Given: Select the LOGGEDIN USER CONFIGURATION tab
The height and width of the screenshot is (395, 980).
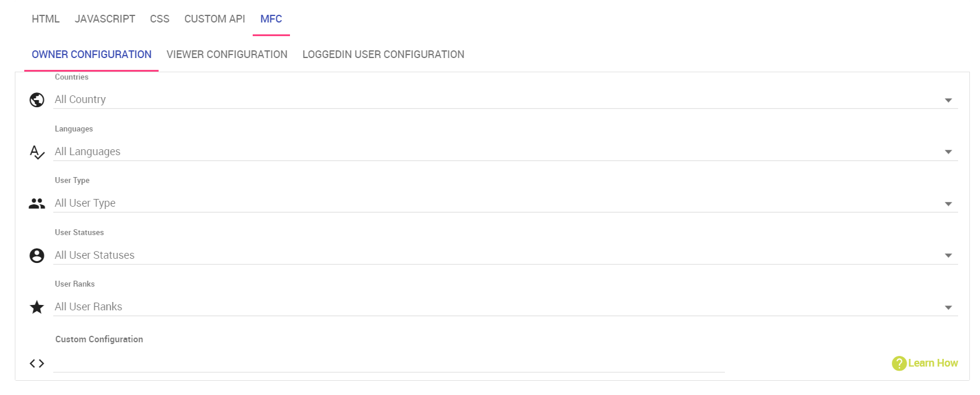Looking at the screenshot, I should 383,54.
